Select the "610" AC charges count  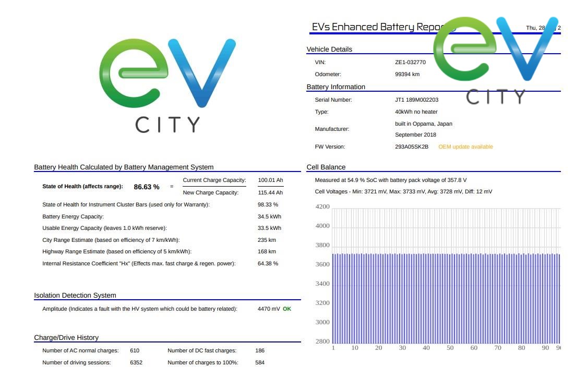(135, 351)
